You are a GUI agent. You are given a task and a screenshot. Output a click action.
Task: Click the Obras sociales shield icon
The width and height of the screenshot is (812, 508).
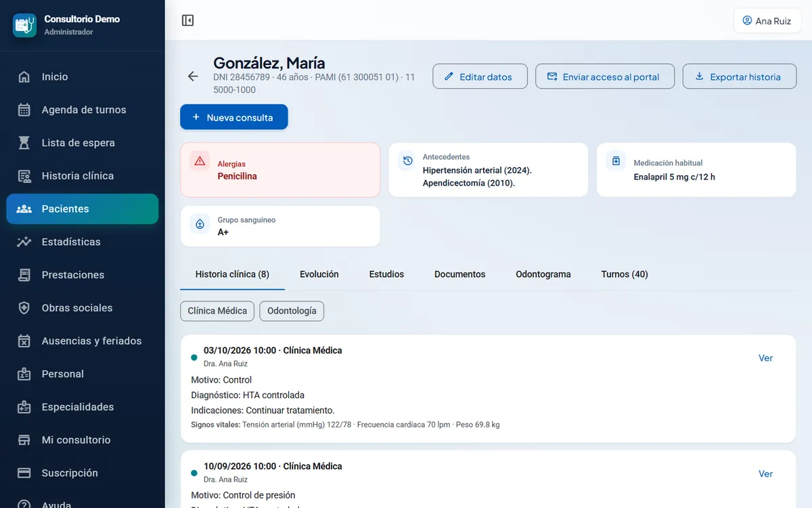pyautogui.click(x=24, y=308)
